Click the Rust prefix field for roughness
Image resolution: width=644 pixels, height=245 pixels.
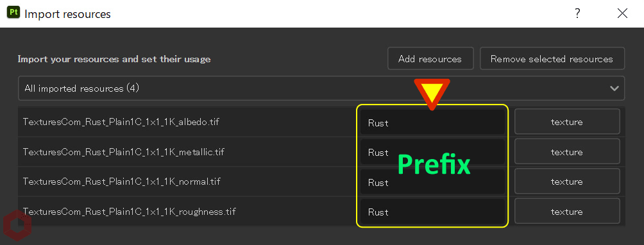click(432, 212)
